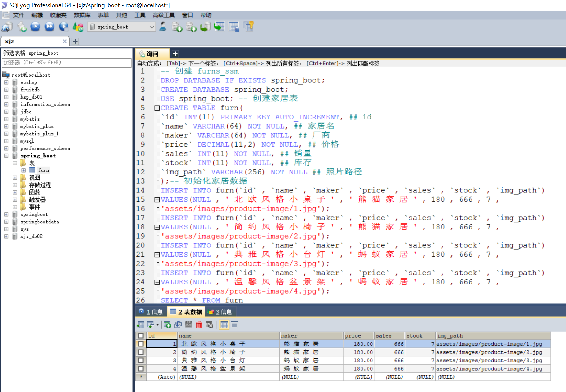Image resolution: width=566 pixels, height=392 pixels.
Task: Click the copy database to other host icon
Action: click(x=205, y=27)
